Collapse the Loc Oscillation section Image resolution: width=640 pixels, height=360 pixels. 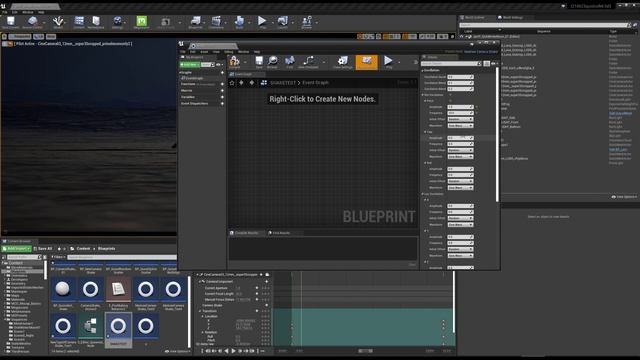click(423, 194)
